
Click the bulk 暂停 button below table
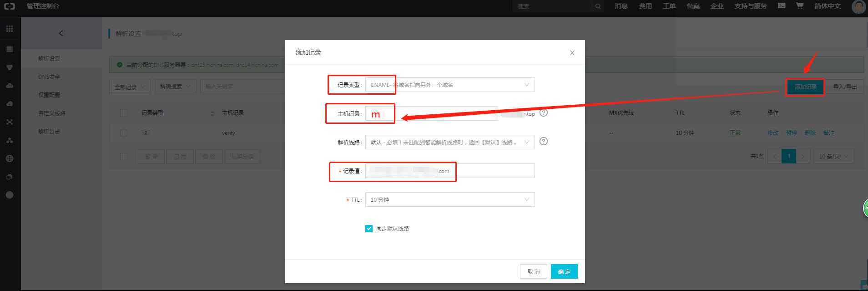pos(151,156)
